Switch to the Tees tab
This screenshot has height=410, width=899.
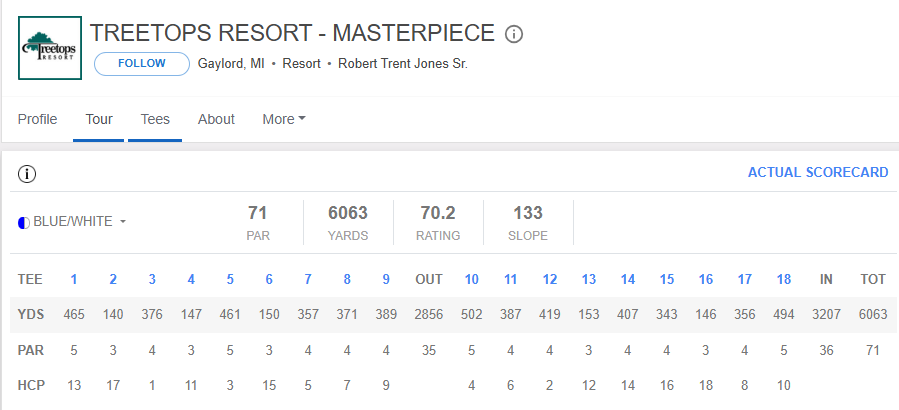155,119
